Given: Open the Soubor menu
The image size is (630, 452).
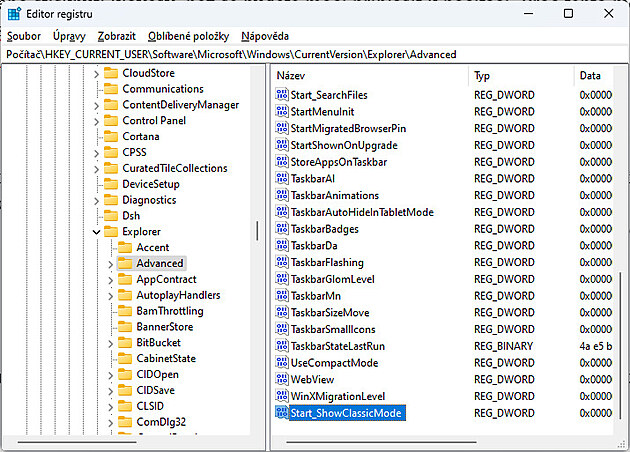Looking at the screenshot, I should point(24,36).
